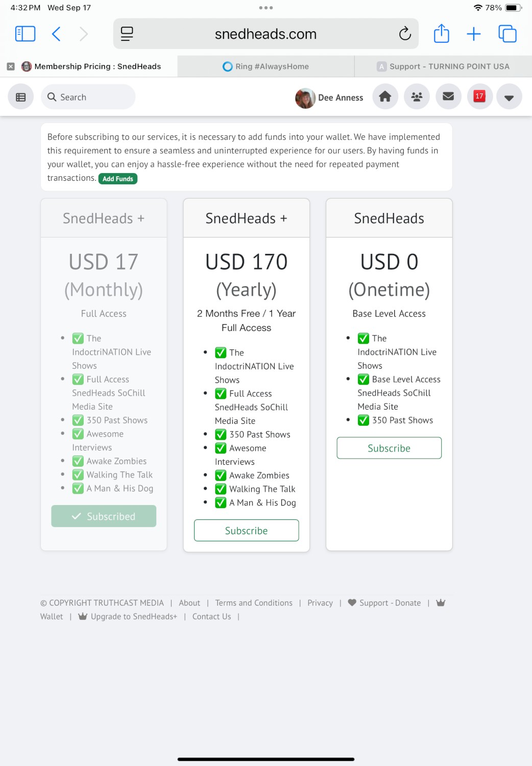Switch to Ring #AlwaysHome tab
The height and width of the screenshot is (766, 532).
pyautogui.click(x=266, y=66)
